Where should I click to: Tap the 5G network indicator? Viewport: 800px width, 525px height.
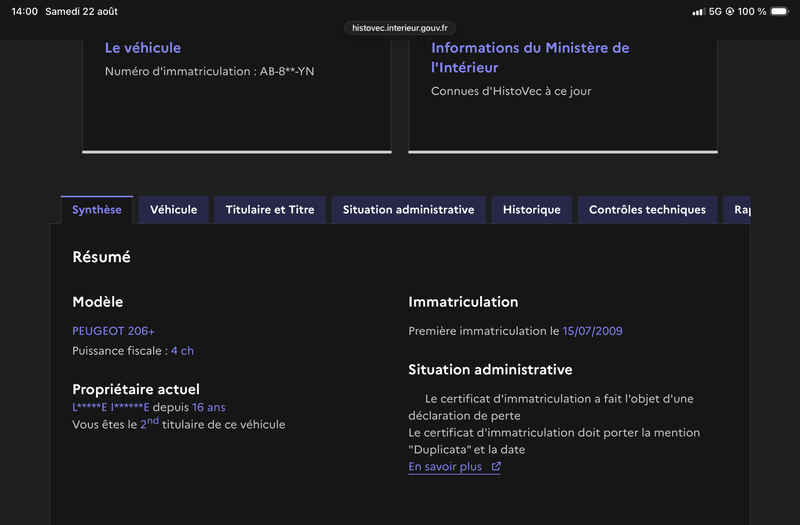click(715, 11)
